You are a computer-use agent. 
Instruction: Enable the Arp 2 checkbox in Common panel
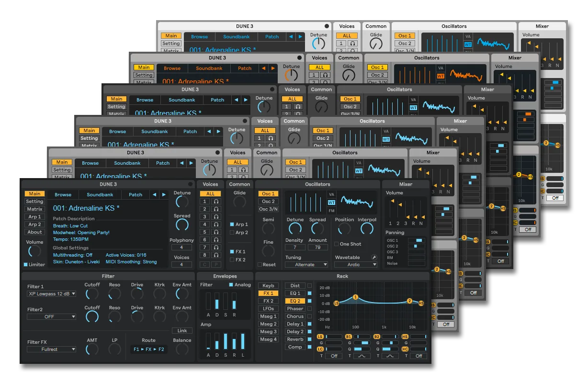(232, 232)
